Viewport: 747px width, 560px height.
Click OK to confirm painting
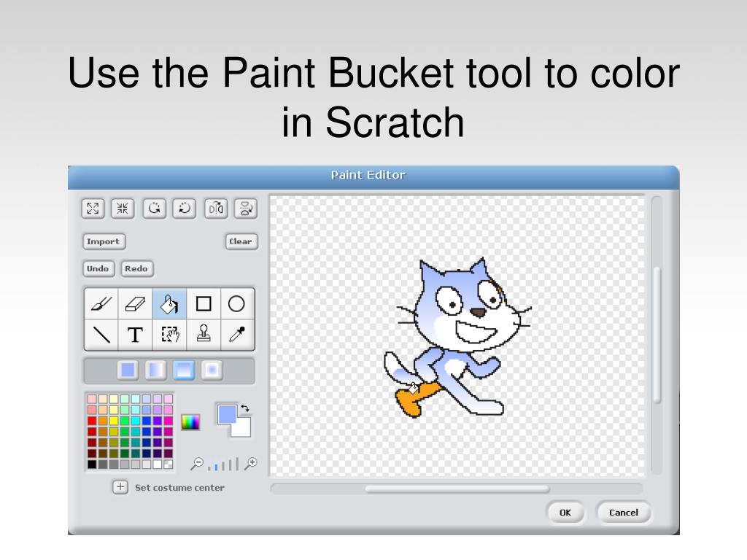point(565,513)
